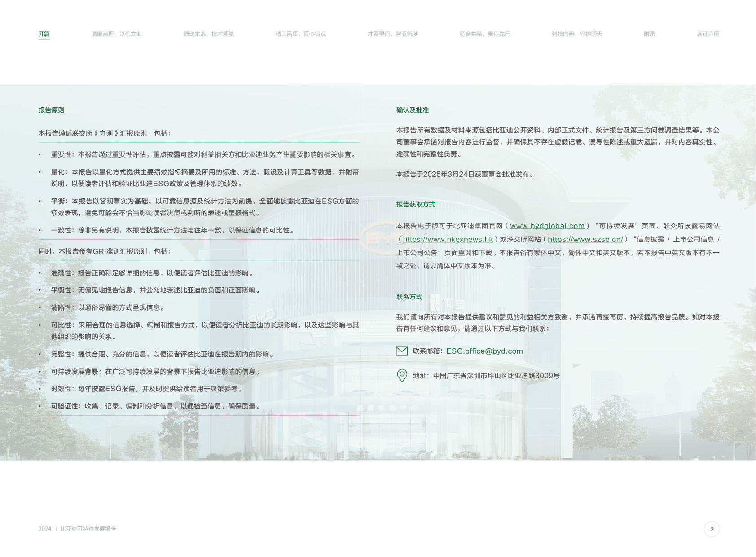The image size is (756, 557).
Task: Click the 可比性 bullet item text
Action: pyautogui.click(x=205, y=331)
